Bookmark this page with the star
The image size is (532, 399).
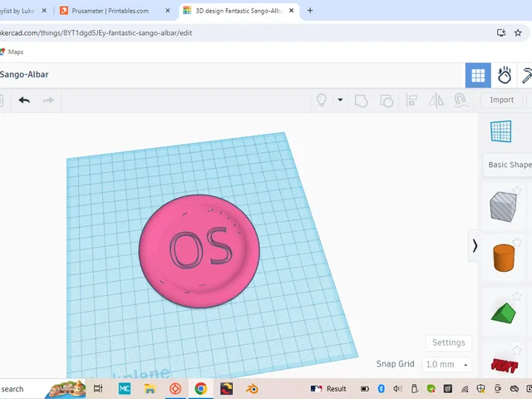tap(518, 33)
